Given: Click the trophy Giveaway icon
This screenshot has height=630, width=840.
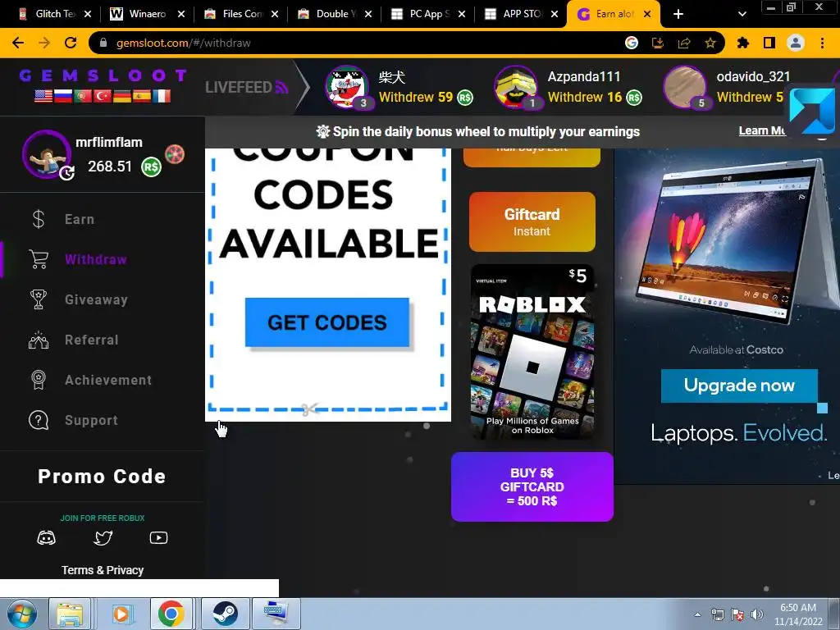Looking at the screenshot, I should coord(38,299).
